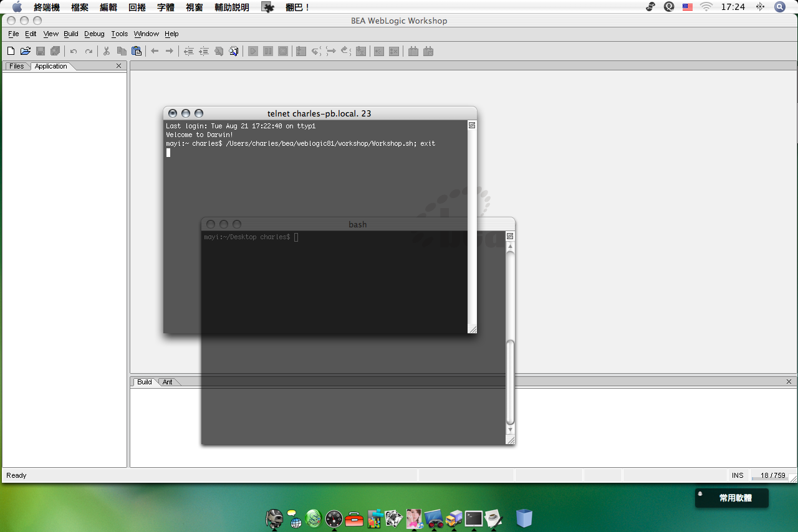Copy selection with the toolbar Copy icon
Viewport: 798px width, 532px height.
click(122, 51)
